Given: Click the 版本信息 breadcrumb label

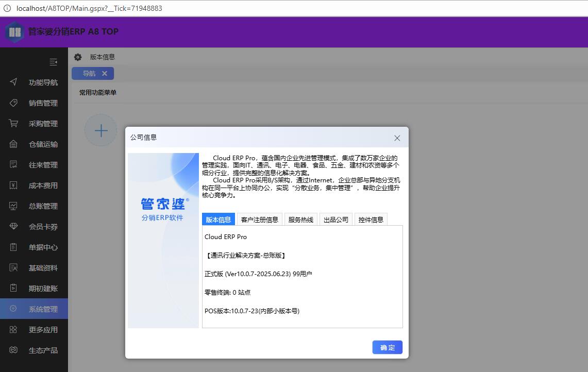Looking at the screenshot, I should pos(103,57).
